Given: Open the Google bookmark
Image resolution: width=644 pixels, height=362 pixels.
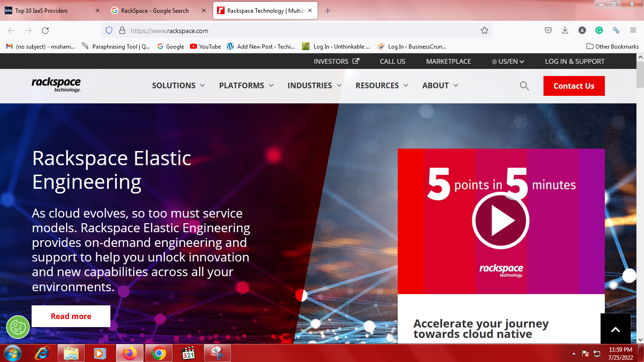Looking at the screenshot, I should click(170, 46).
